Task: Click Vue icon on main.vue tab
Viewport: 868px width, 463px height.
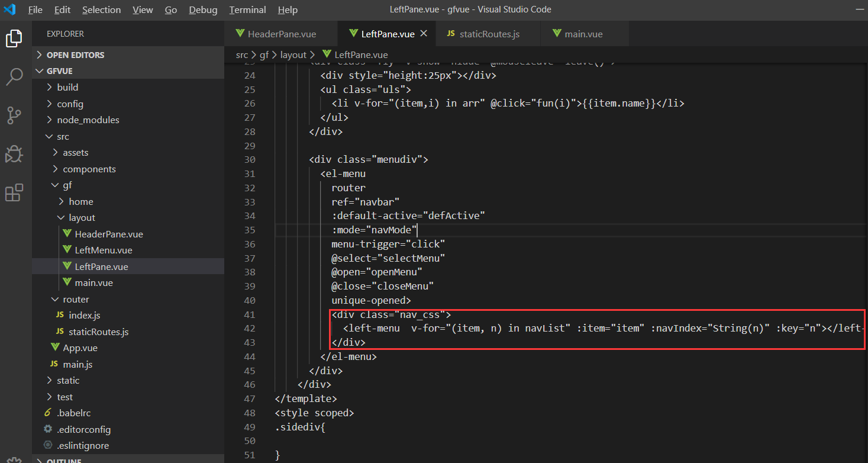Action: click(557, 34)
